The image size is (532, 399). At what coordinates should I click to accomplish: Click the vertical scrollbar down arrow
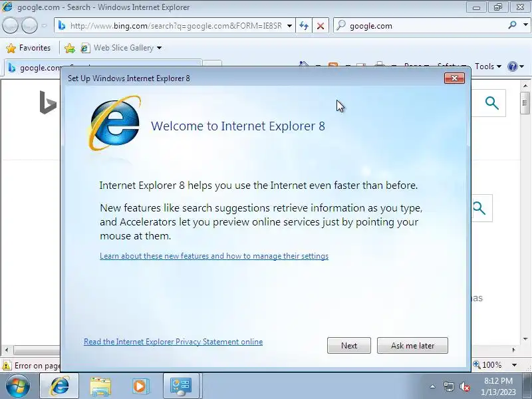[x=525, y=338]
